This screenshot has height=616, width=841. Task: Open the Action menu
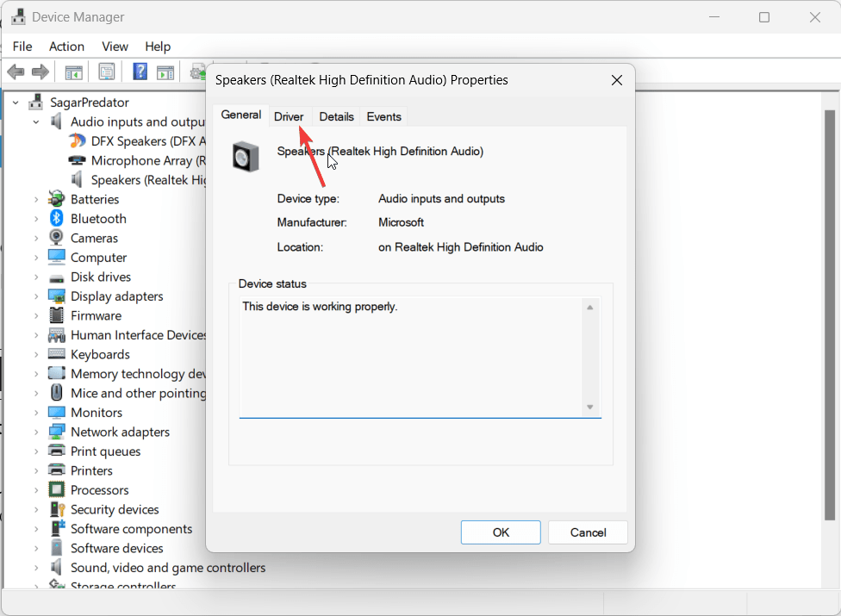click(66, 47)
